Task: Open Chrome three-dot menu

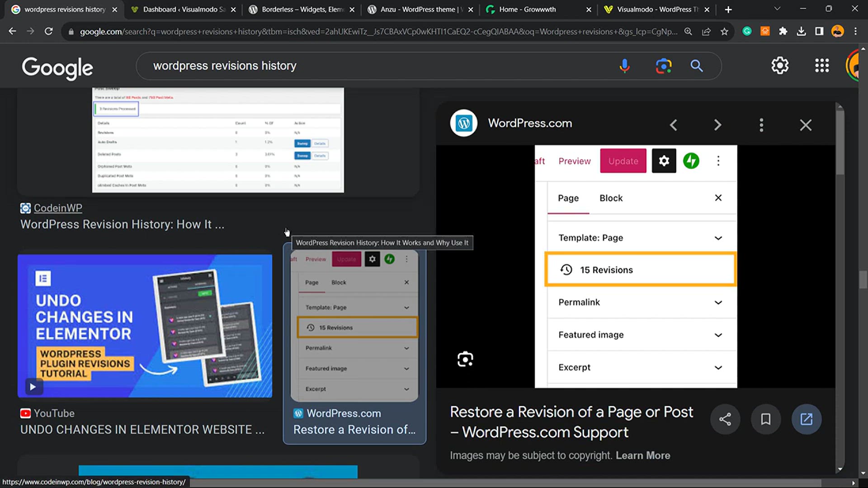Action: tap(855, 31)
